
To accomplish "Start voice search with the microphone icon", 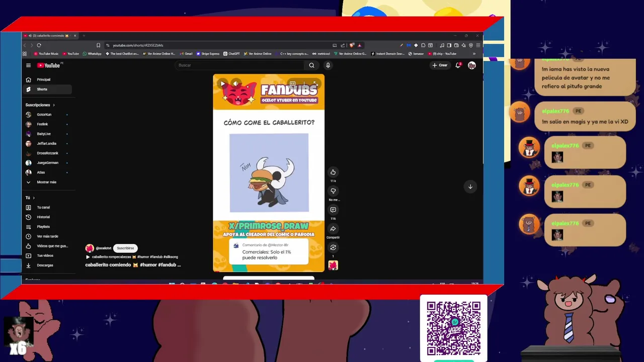I will 328,65.
